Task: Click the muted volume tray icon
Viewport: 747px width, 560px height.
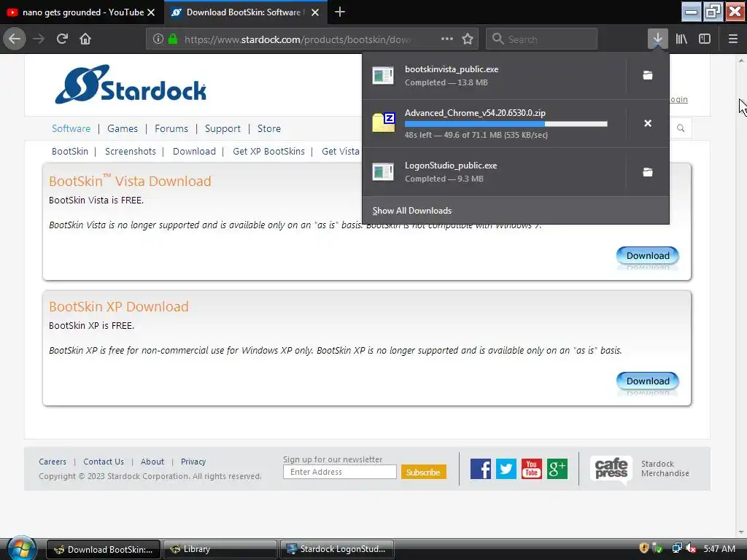Action: pos(691,548)
